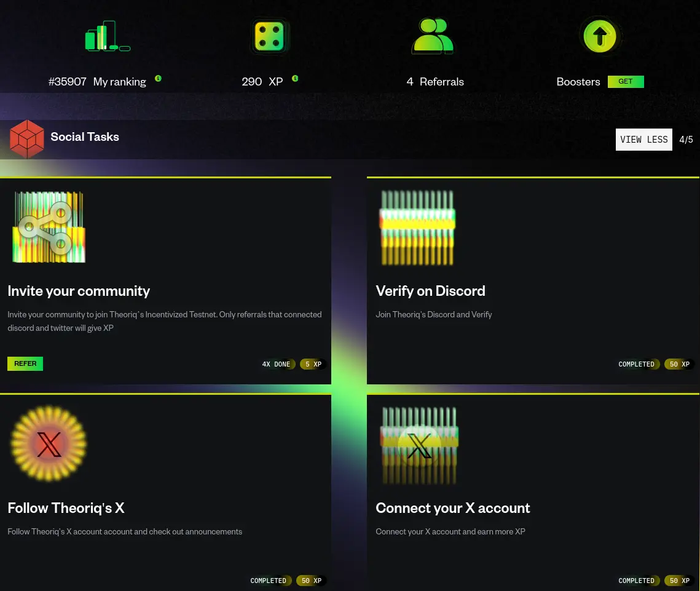The height and width of the screenshot is (591, 700).
Task: Click 50 XP badge on Connect your X account
Action: coord(680,581)
